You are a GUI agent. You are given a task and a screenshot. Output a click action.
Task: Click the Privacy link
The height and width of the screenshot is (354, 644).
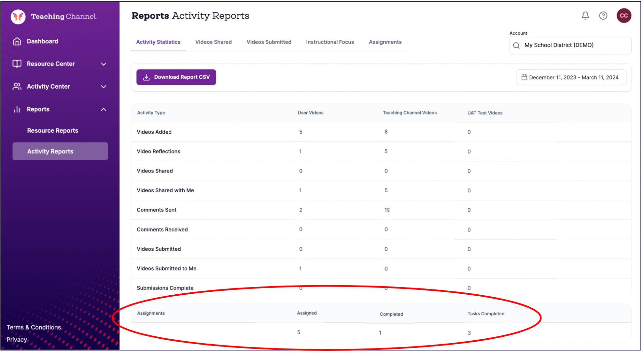click(x=17, y=339)
